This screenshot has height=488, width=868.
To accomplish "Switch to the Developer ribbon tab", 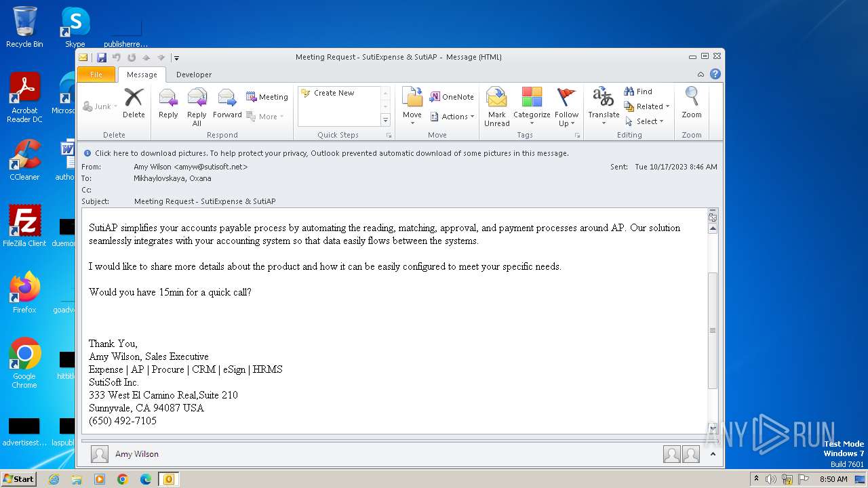I will coord(194,75).
